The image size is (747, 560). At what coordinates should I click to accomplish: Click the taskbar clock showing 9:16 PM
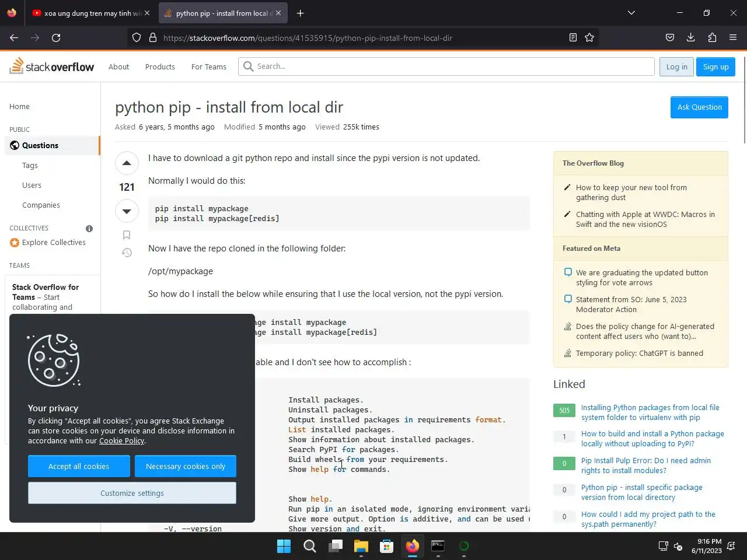pyautogui.click(x=706, y=546)
